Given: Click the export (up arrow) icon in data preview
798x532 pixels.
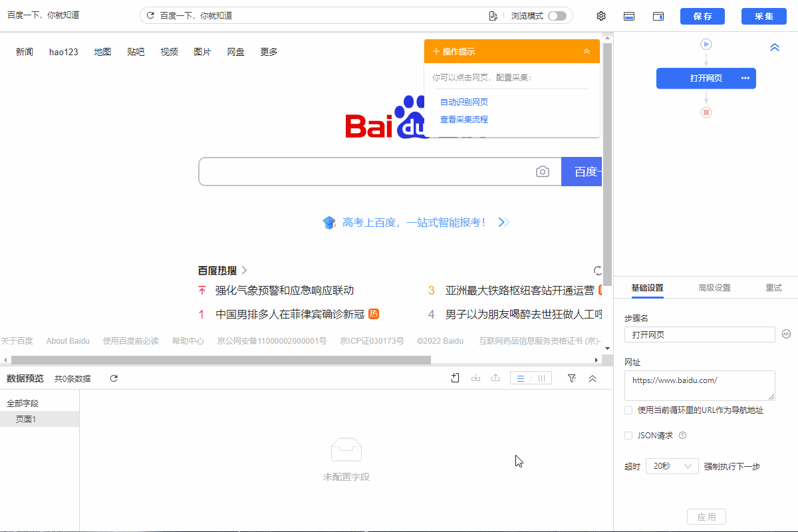Looking at the screenshot, I should (x=495, y=378).
